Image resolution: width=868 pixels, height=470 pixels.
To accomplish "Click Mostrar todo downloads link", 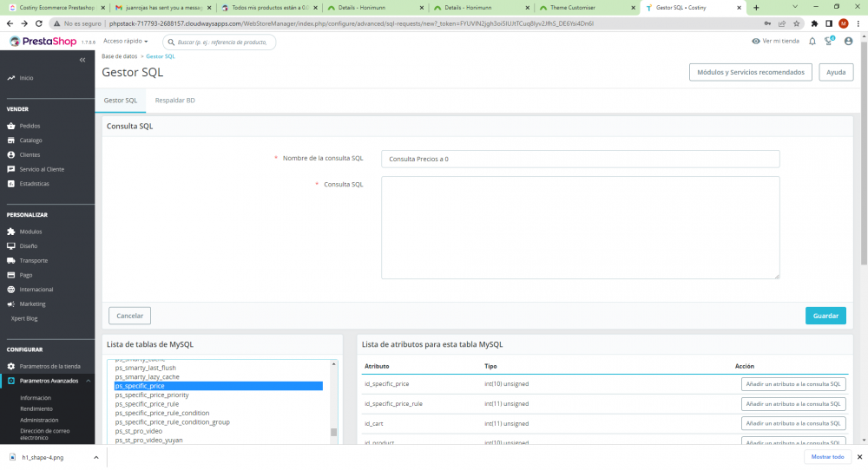I will [827, 457].
